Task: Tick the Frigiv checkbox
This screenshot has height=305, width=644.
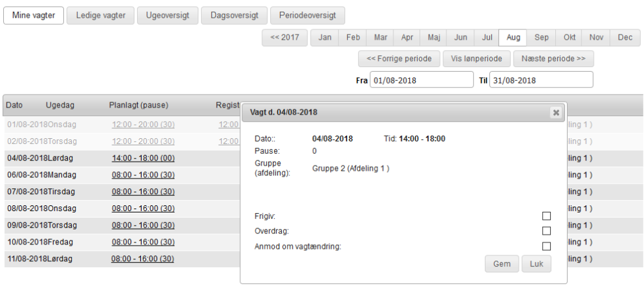Action: coord(547,216)
